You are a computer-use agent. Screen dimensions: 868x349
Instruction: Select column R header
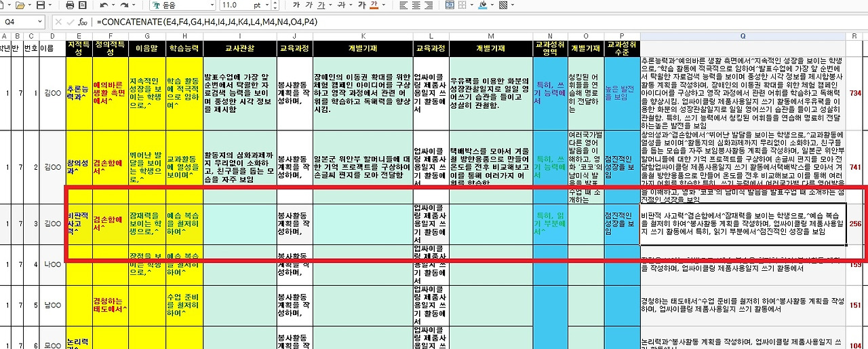pos(854,36)
